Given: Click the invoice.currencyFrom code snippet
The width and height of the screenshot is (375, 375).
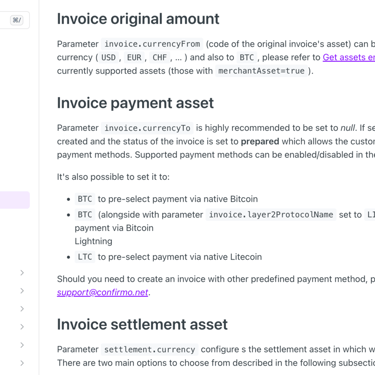Looking at the screenshot, I should (x=152, y=44).
